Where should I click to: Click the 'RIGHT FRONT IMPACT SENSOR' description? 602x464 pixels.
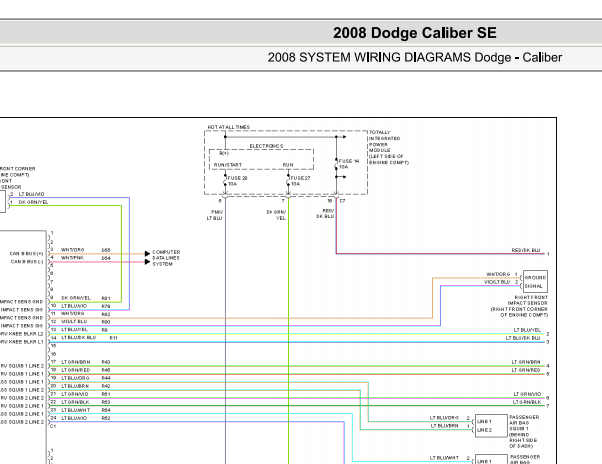coord(519,306)
